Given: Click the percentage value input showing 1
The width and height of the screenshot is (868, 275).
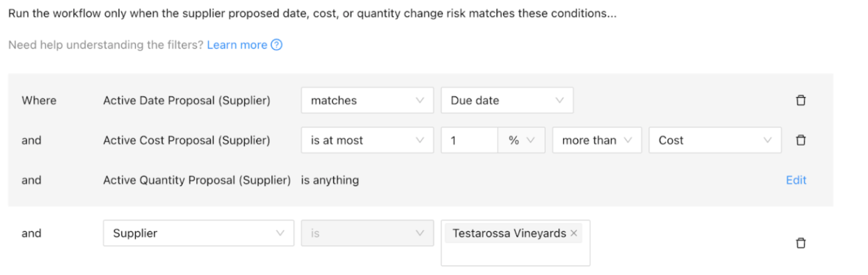Looking at the screenshot, I should tap(470, 140).
